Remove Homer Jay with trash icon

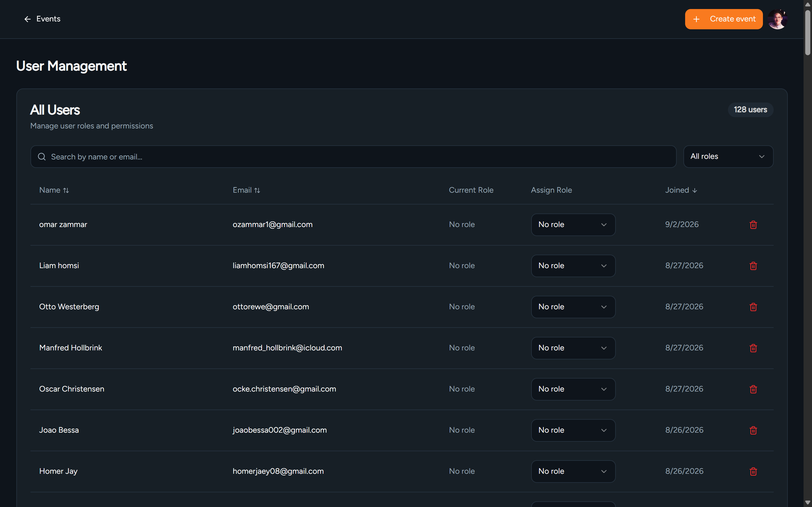(x=753, y=471)
